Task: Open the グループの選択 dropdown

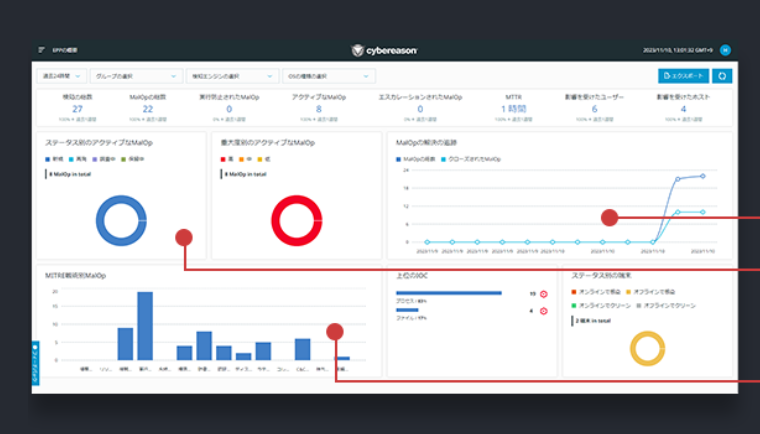Action: coord(136,75)
